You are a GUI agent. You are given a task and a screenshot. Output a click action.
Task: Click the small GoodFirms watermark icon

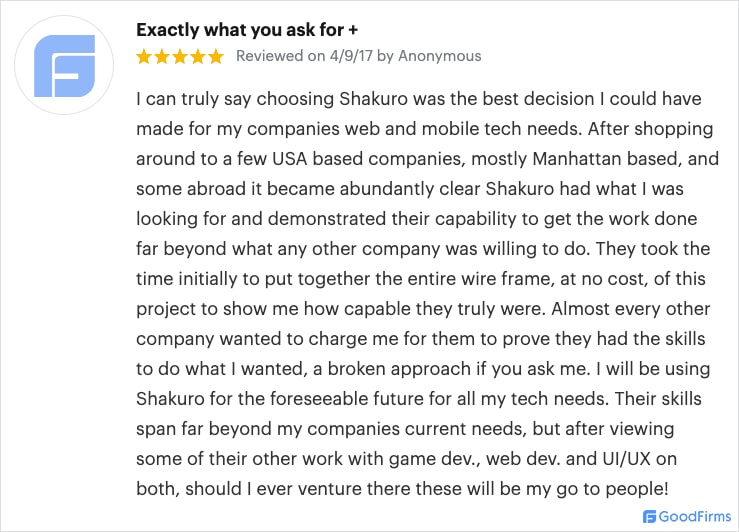click(x=649, y=516)
